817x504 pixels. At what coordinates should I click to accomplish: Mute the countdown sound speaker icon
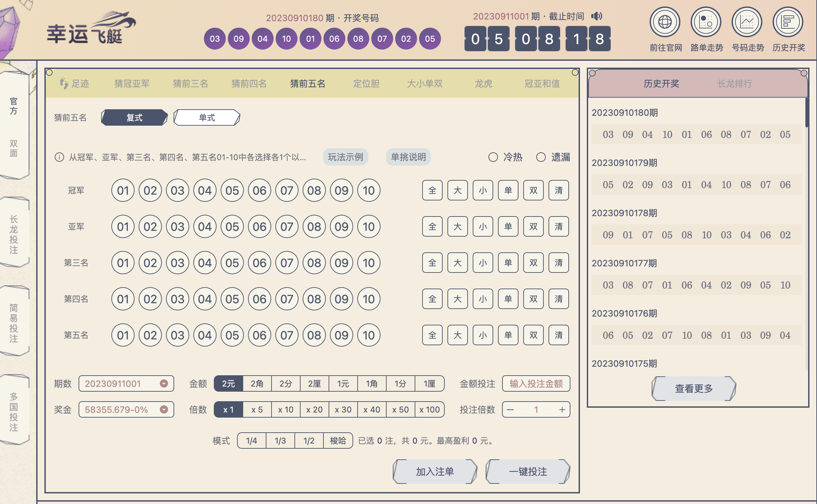click(597, 16)
